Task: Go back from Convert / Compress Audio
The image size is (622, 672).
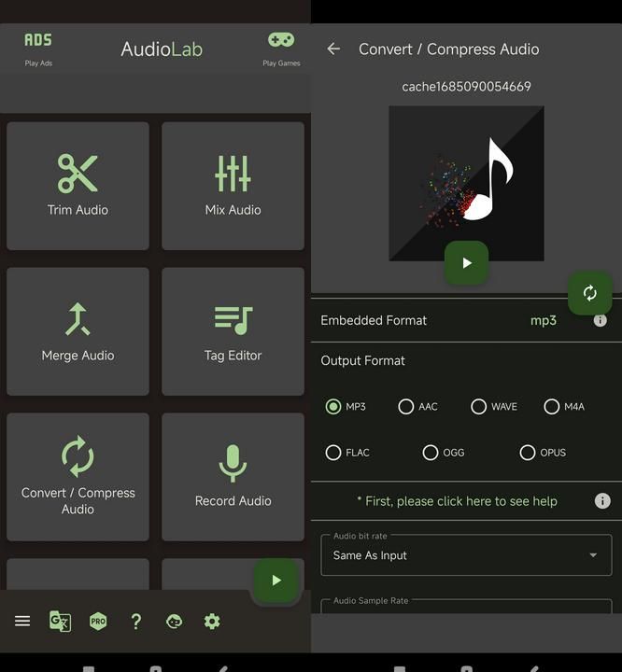Action: click(333, 49)
